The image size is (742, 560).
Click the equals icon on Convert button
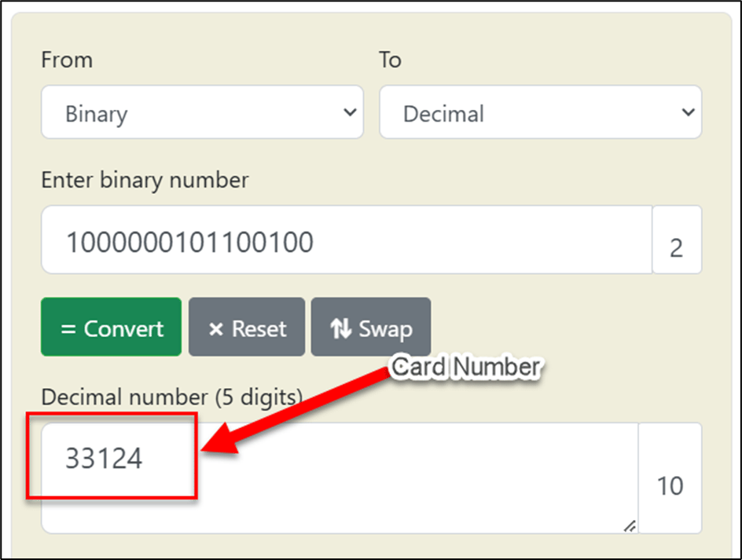tap(68, 329)
